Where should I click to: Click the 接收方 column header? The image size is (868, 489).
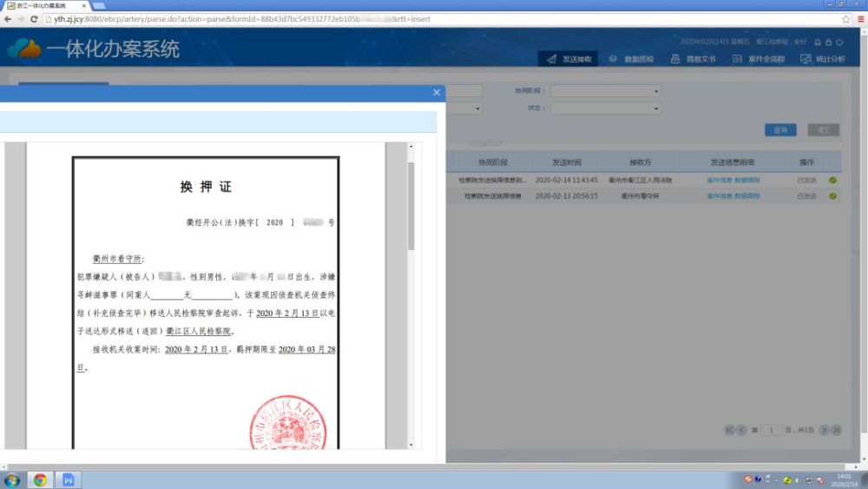640,162
